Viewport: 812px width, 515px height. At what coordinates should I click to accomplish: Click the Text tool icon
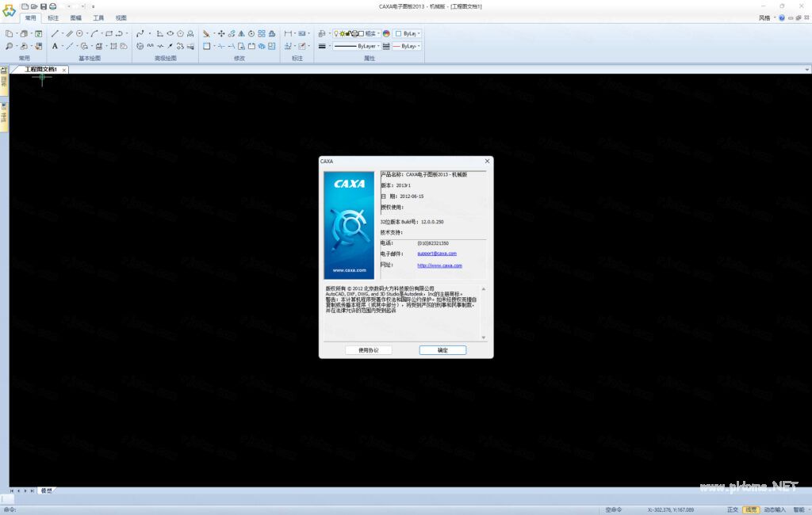click(x=56, y=47)
